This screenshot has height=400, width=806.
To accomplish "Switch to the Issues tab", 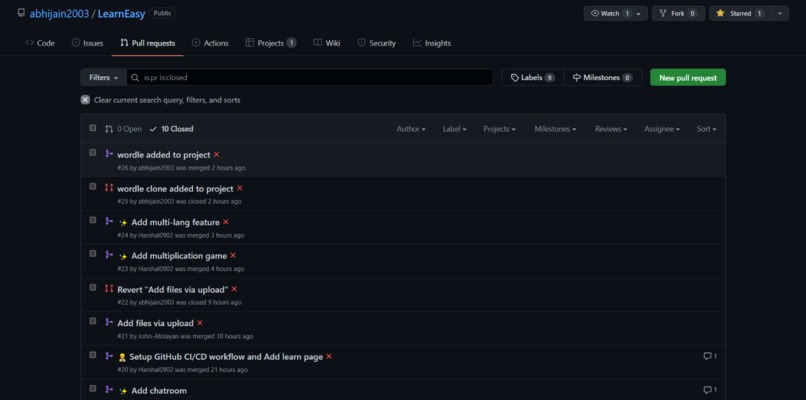I will click(x=87, y=43).
